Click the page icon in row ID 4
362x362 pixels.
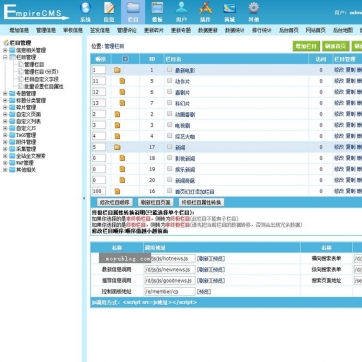(117, 136)
